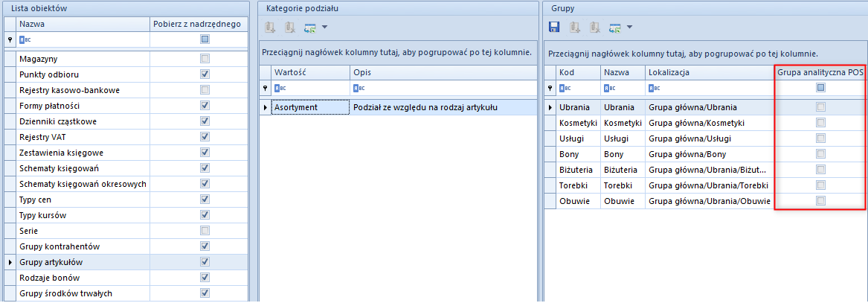Click the Excel export icon in Grupy toolbar
This screenshot has width=868, height=303.
[614, 28]
